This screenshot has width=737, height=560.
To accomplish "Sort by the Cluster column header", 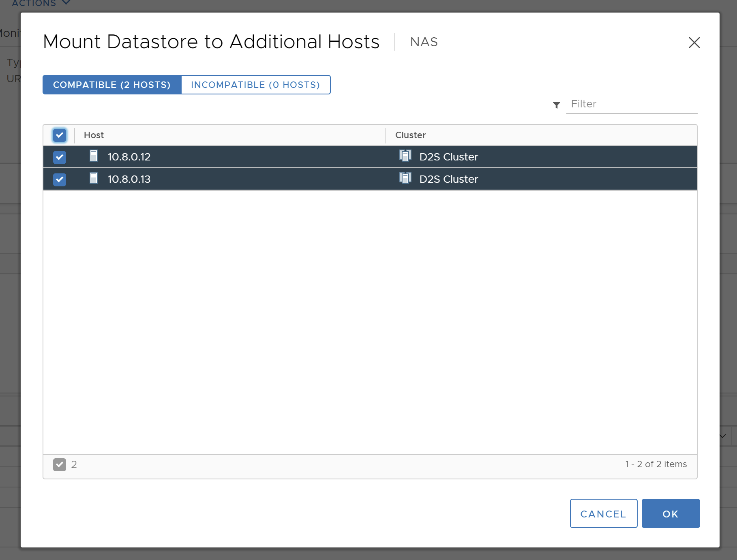I will 410,135.
